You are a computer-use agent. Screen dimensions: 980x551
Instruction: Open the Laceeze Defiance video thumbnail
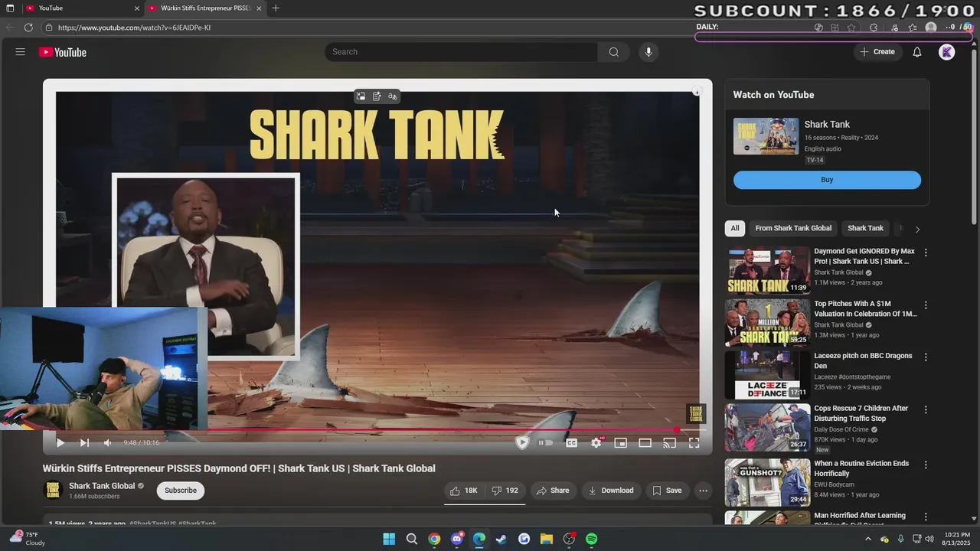point(767,375)
